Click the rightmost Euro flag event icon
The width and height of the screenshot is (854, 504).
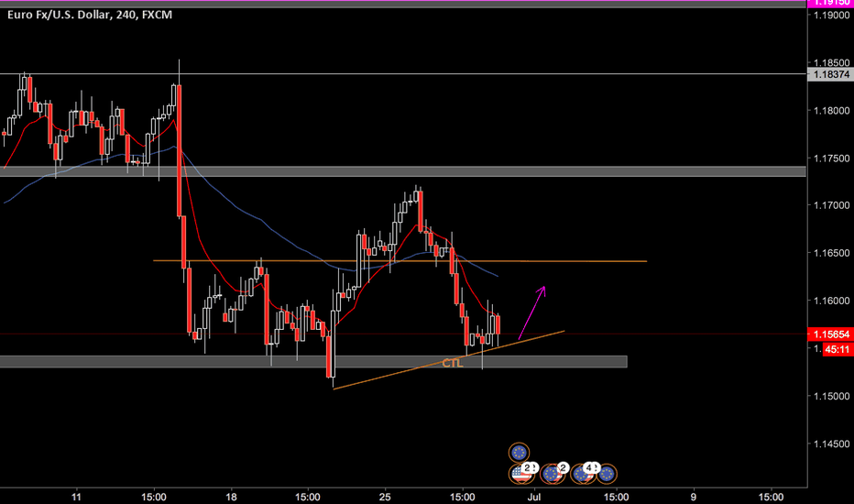point(607,474)
